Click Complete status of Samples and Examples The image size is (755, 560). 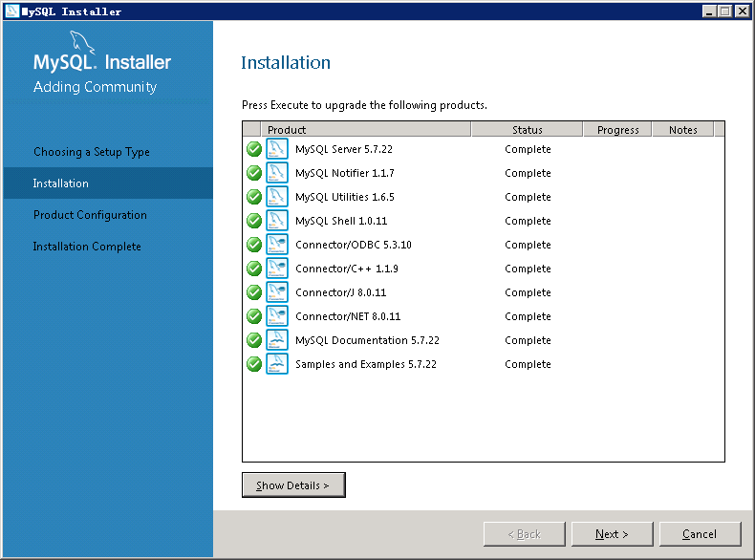(x=528, y=364)
